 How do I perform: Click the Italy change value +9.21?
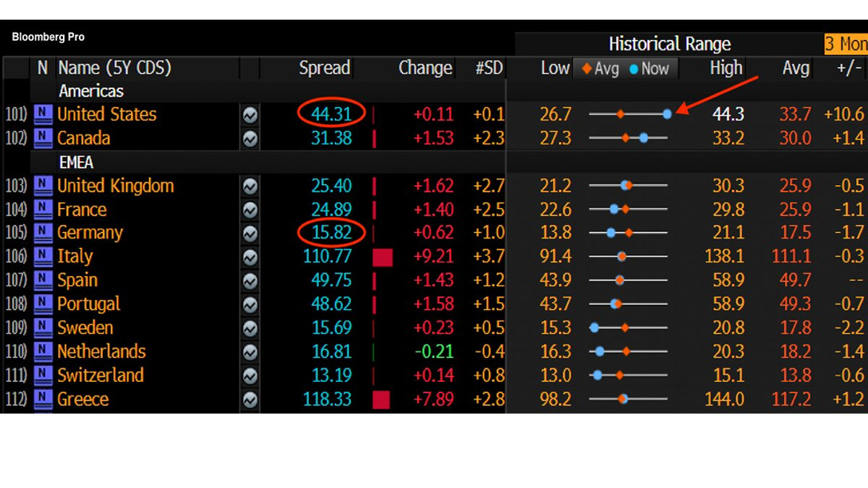(433, 257)
